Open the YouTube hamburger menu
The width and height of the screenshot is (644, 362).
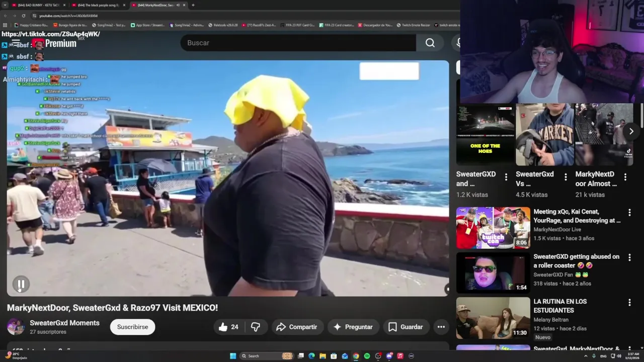click(x=16, y=43)
